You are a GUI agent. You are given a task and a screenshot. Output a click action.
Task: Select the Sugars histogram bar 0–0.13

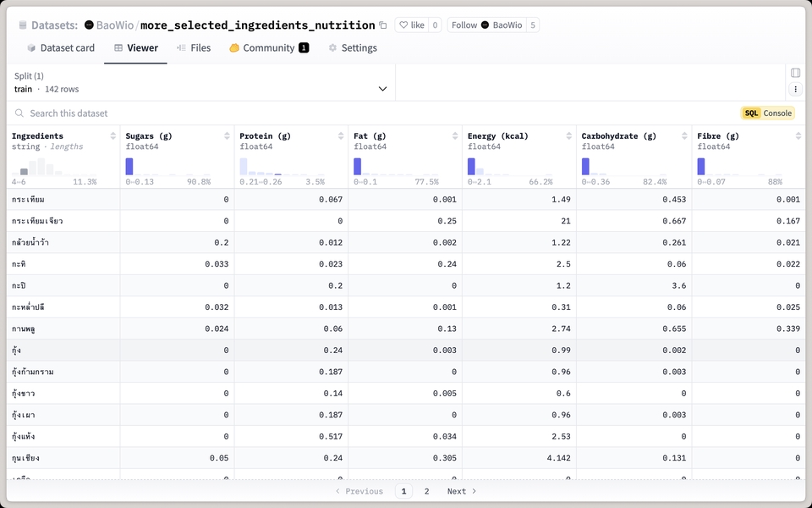129,167
